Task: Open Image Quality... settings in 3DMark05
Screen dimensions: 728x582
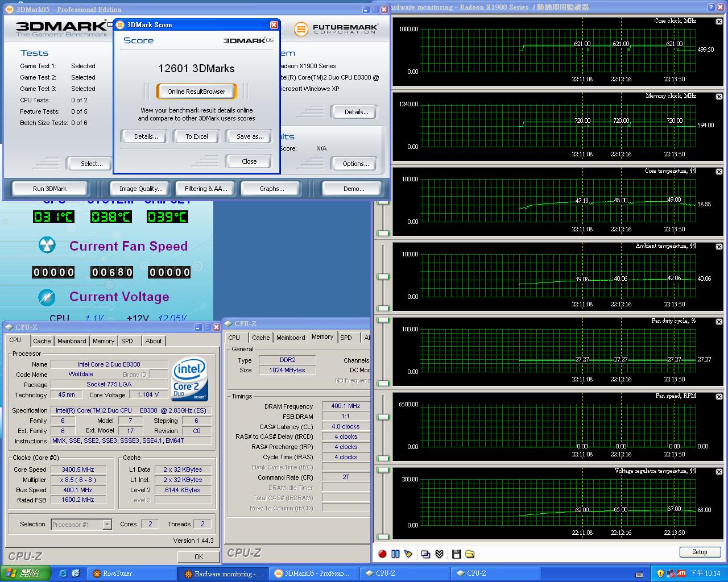Action: click(x=140, y=189)
